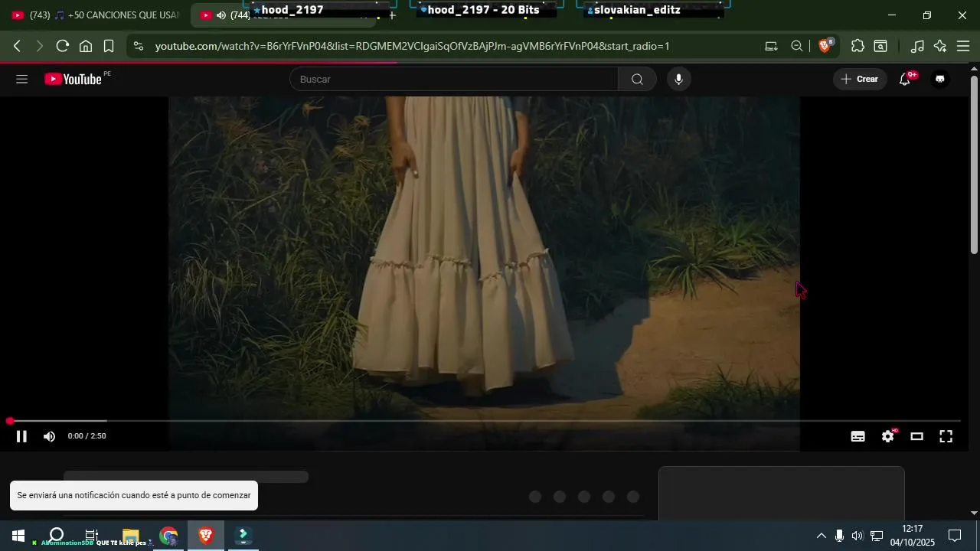This screenshot has width=980, height=551.
Task: Pause the video with the player pause button
Action: click(x=21, y=436)
